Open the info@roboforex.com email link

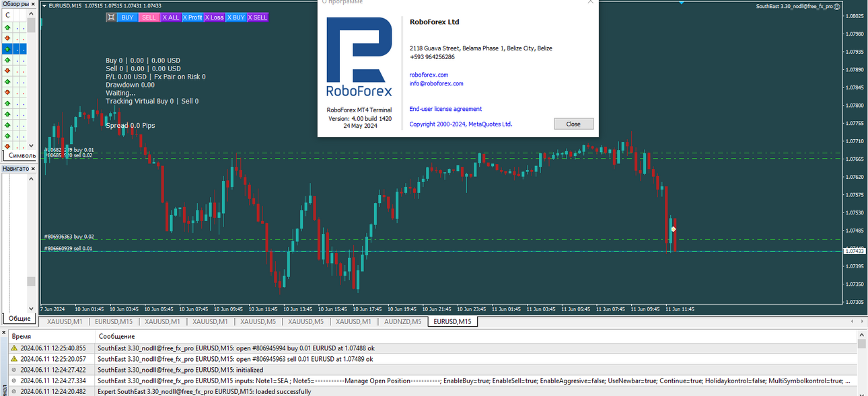(436, 83)
